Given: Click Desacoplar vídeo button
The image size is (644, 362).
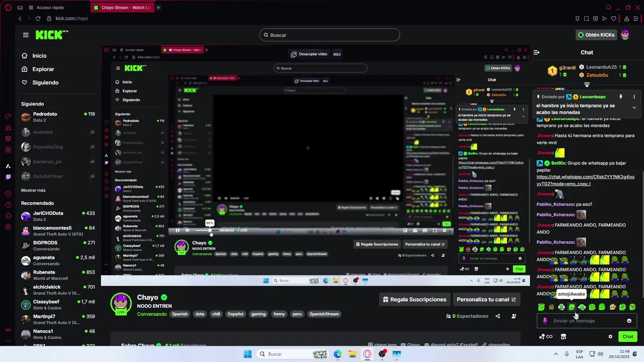Looking at the screenshot, I should [308, 54].
